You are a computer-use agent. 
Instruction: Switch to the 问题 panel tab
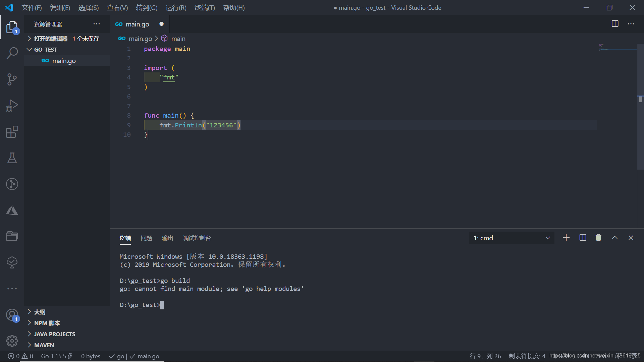[x=147, y=238]
